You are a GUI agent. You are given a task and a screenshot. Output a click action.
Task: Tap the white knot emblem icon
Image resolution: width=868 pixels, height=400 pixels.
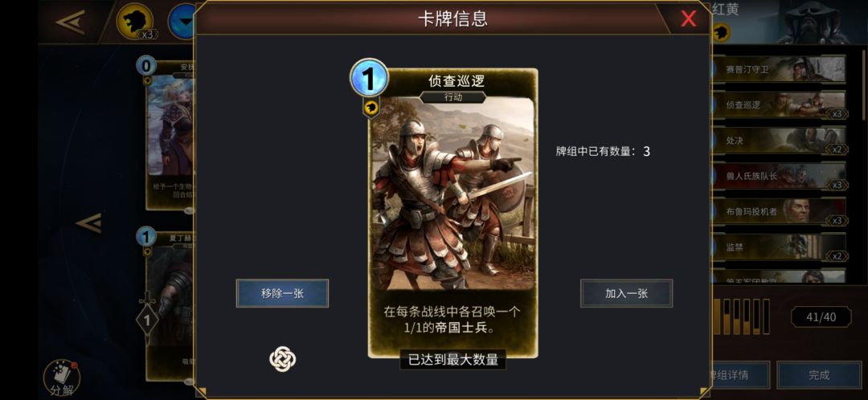coord(282,358)
